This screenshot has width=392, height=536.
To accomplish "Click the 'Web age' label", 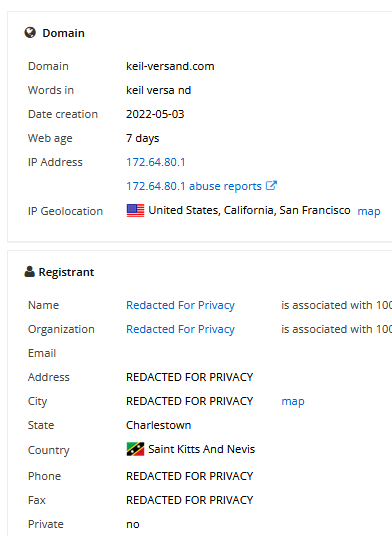I will (x=50, y=138).
